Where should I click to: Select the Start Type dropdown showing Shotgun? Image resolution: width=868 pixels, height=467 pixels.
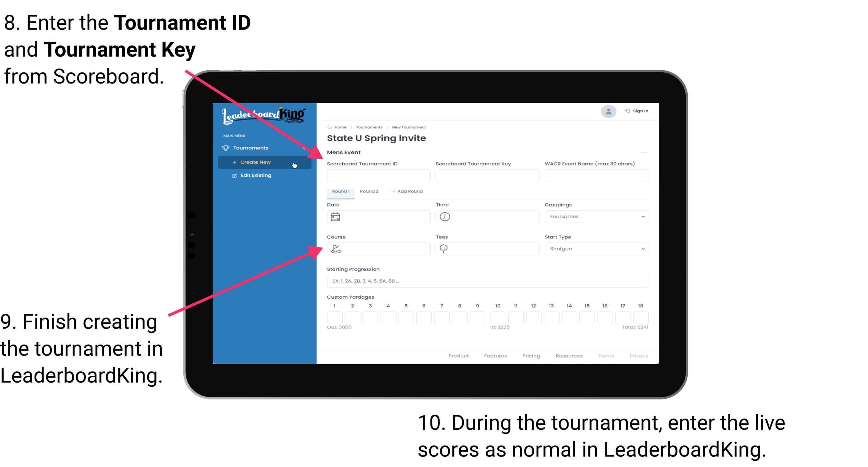coord(596,248)
